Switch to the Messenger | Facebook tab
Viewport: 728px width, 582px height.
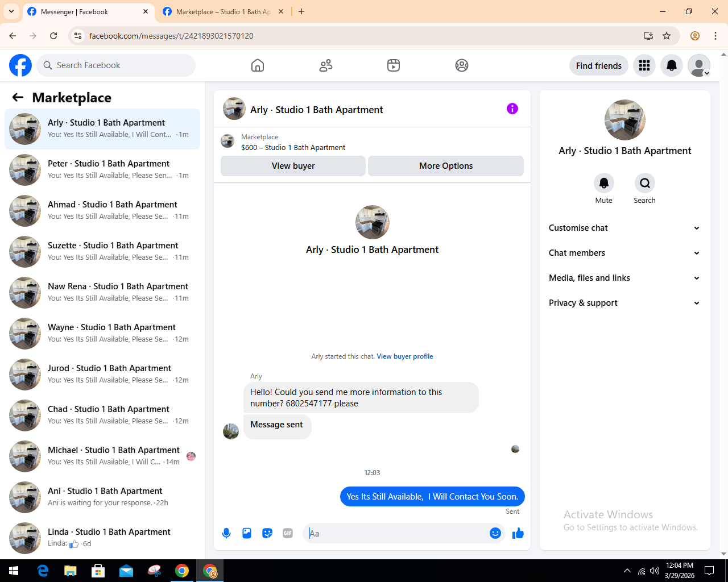88,11
